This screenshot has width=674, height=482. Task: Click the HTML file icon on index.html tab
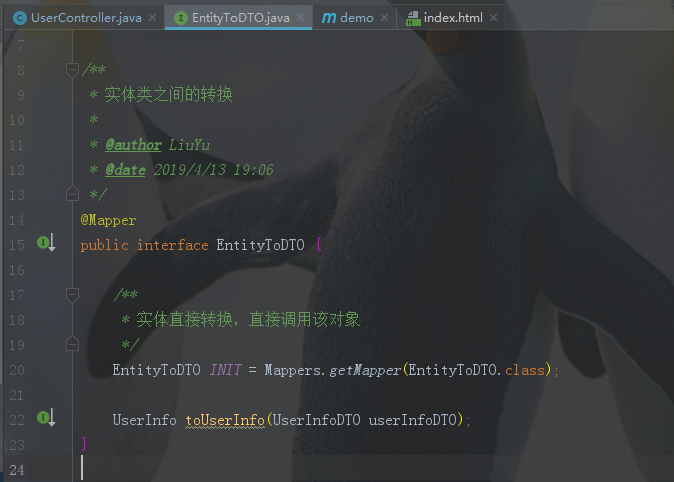[x=413, y=18]
